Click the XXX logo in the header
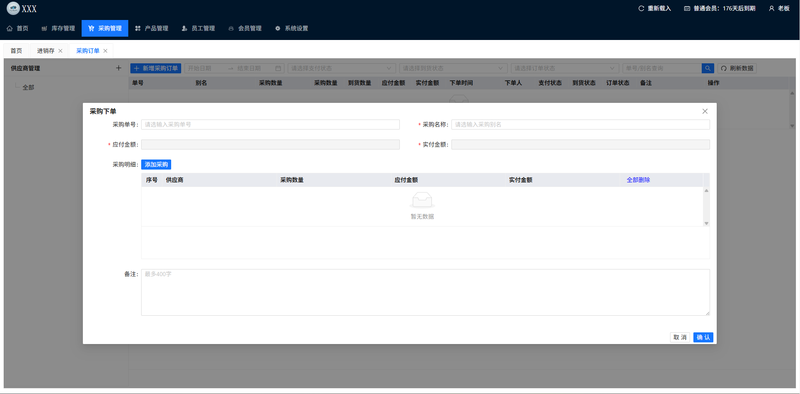Viewport: 800px width, 394px height. 21,9
